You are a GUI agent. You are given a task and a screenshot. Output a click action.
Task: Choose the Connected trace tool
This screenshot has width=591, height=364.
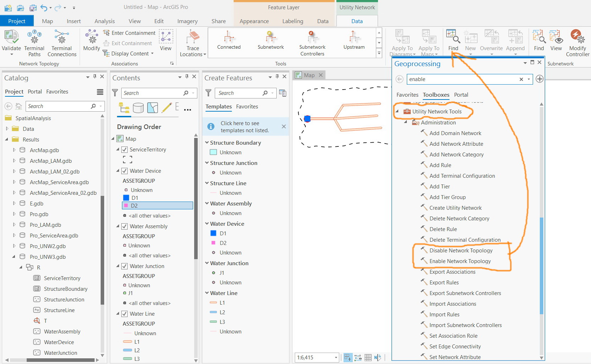pyautogui.click(x=229, y=40)
